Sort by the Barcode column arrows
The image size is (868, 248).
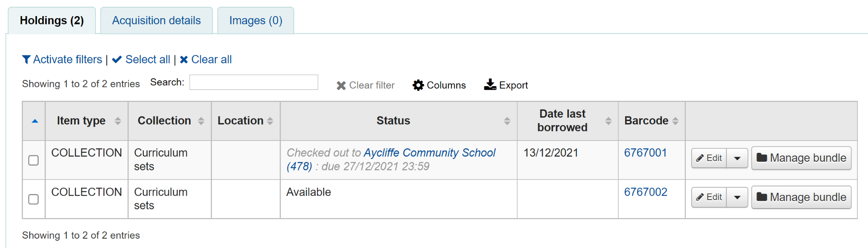pyautogui.click(x=675, y=121)
